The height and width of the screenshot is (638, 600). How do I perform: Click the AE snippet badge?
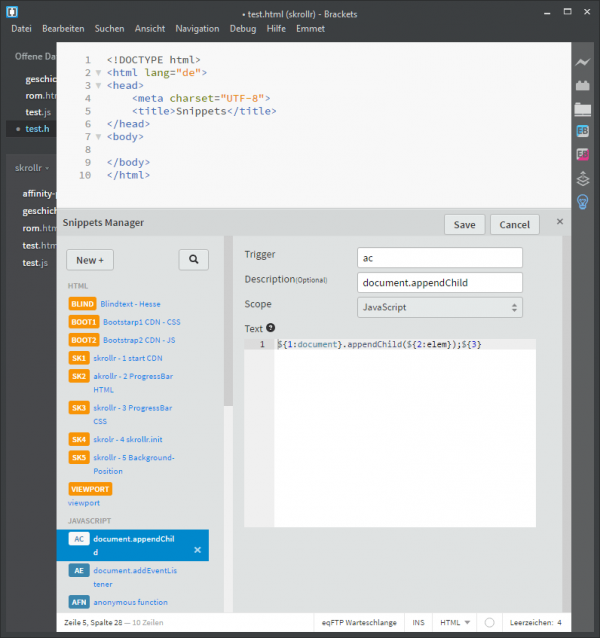[79, 570]
